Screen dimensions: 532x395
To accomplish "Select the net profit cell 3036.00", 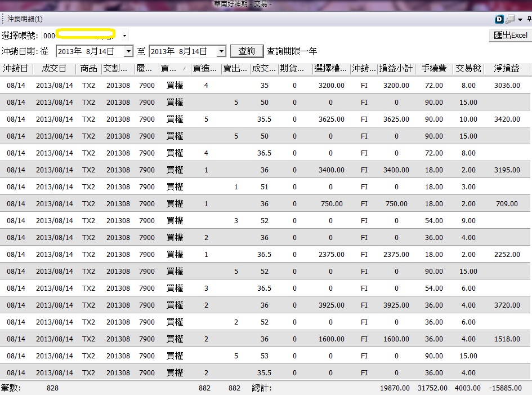I will tap(507, 86).
